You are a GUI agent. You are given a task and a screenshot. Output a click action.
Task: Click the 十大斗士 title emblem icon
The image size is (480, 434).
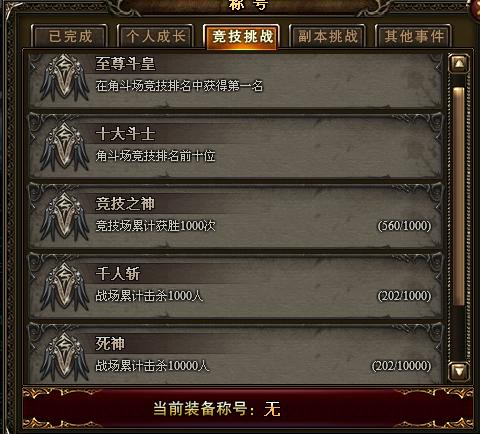[64, 148]
